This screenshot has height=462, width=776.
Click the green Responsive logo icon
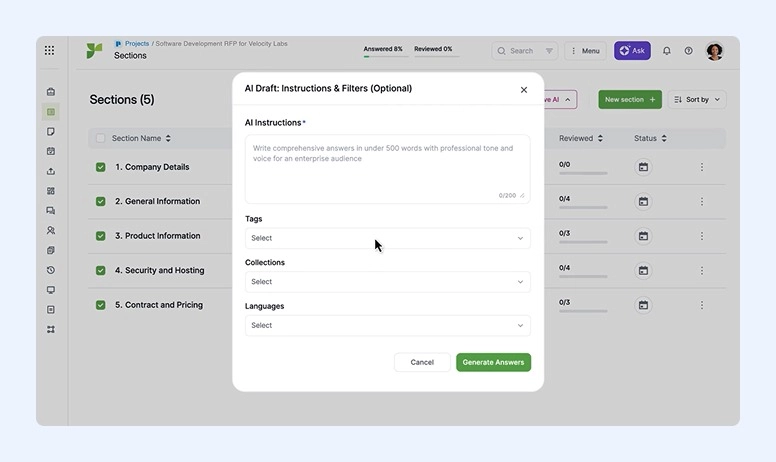point(94,50)
